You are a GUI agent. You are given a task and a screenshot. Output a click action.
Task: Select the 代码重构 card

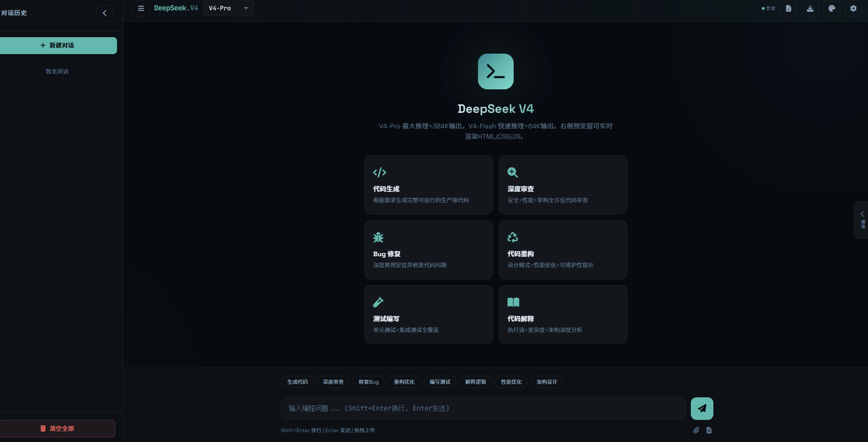click(x=563, y=250)
